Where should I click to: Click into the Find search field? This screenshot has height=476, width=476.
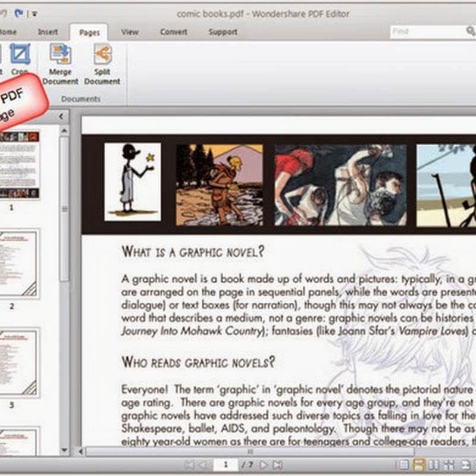pyautogui.click(x=428, y=32)
